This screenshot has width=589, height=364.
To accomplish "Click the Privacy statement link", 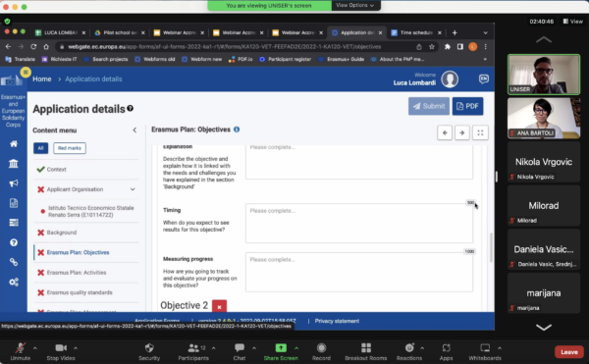I will click(337, 321).
